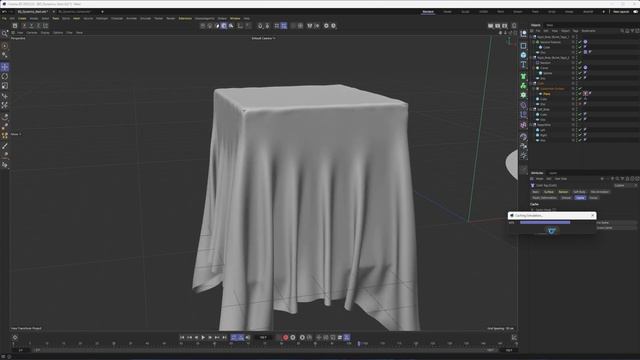Switch to the Forces tab of Cloth tag
Viewport: 640px width, 360px height.
point(593,198)
